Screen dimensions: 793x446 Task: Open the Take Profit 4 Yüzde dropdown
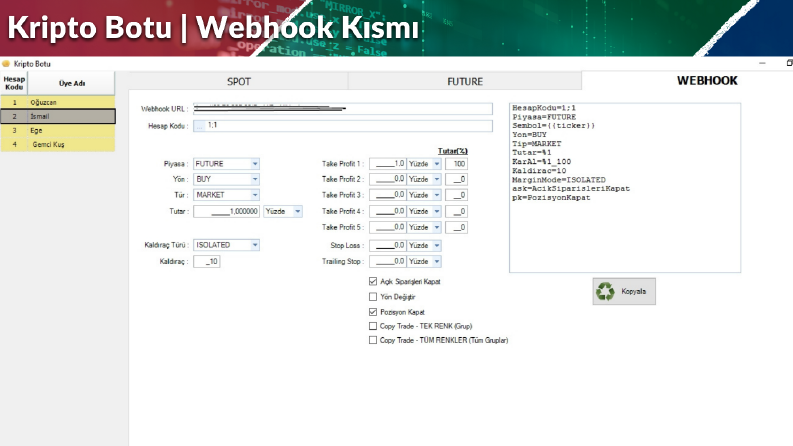pos(437,211)
